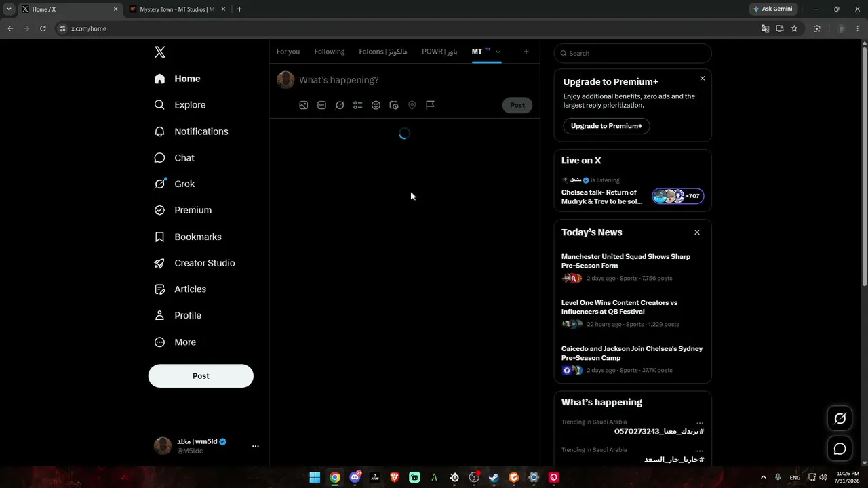The width and height of the screenshot is (868, 488).
Task: Dismiss the Today's News panel
Action: click(x=697, y=232)
